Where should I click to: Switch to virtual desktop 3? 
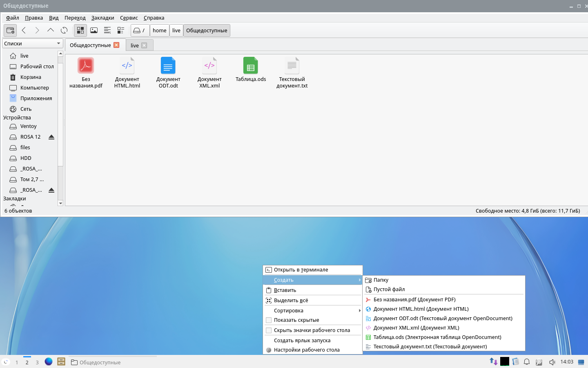click(x=37, y=362)
